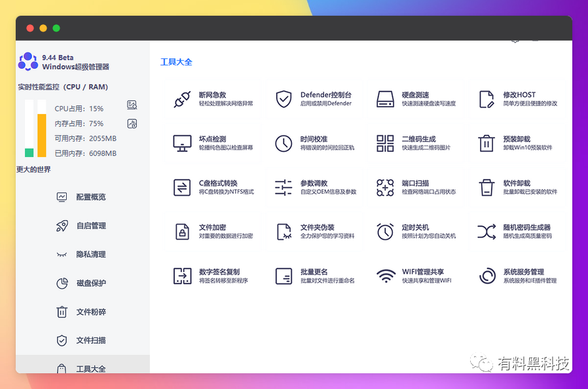This screenshot has height=389, width=588.
Task: Close the window with red button
Action: (x=30, y=28)
